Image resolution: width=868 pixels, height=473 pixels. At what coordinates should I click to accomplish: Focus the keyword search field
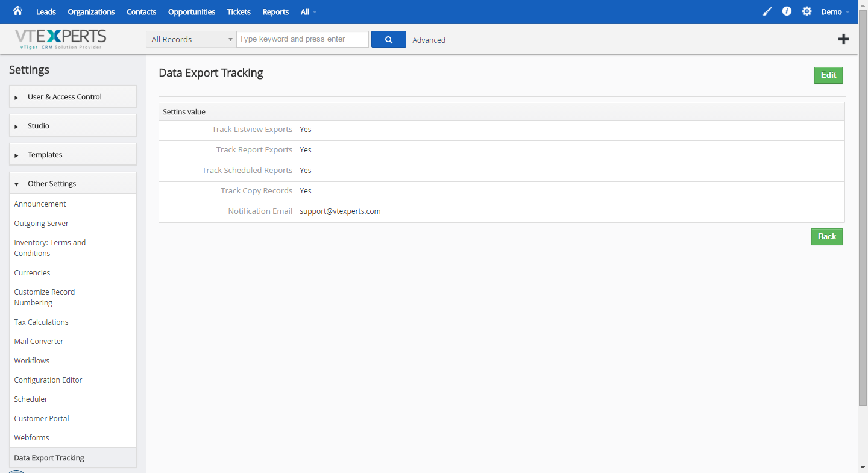303,39
